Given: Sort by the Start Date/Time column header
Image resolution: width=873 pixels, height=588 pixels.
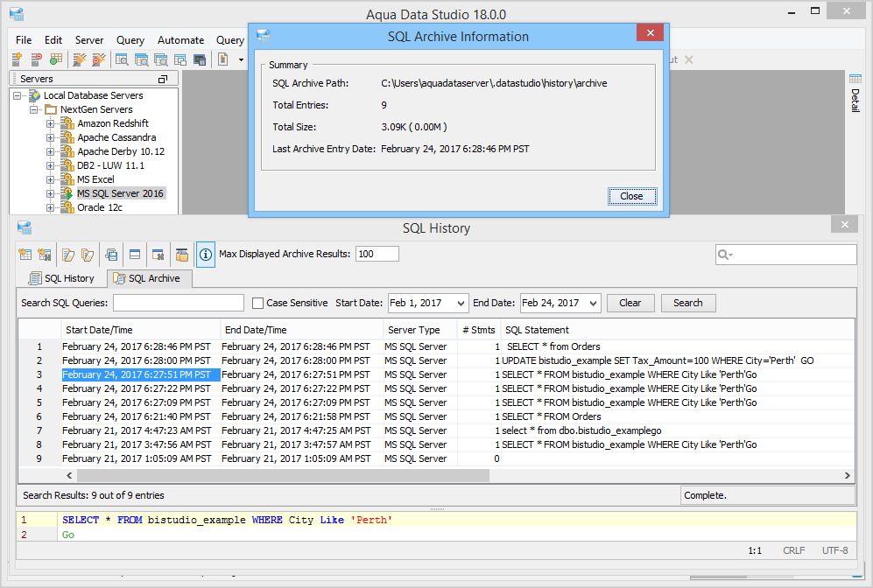Looking at the screenshot, I should pos(140,330).
